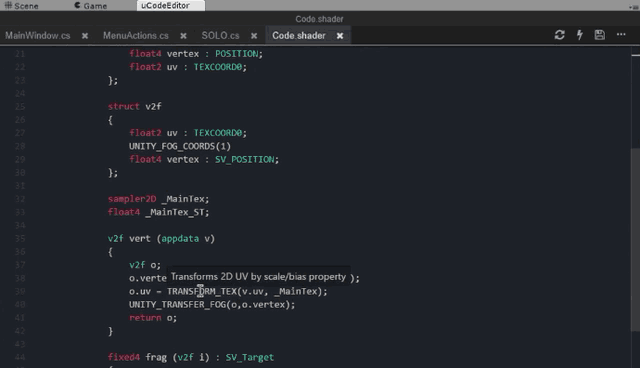The width and height of the screenshot is (640, 368).
Task: Click line number 25 in gutter
Action: pos(20,106)
